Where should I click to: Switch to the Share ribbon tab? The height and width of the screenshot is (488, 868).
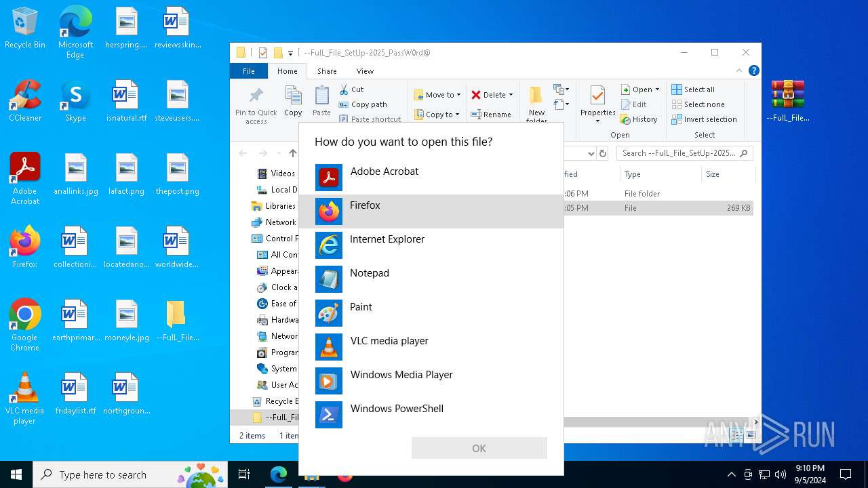(x=327, y=71)
